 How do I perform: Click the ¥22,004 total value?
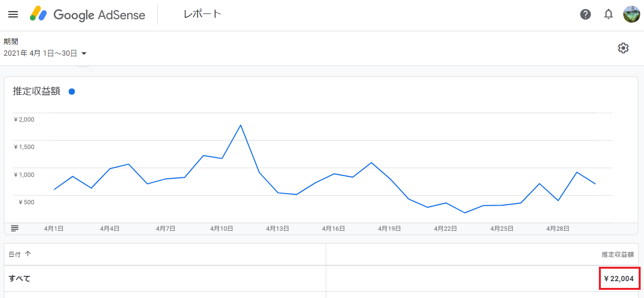click(x=619, y=278)
